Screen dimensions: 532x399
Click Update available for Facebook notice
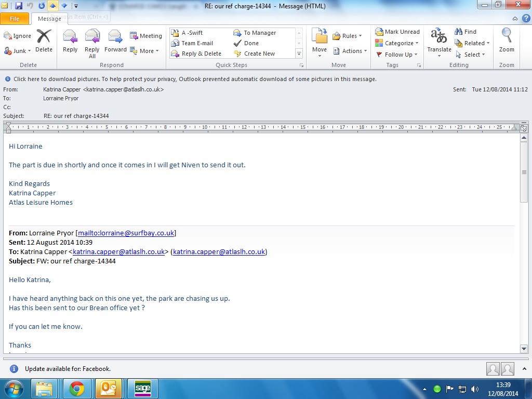pos(68,369)
